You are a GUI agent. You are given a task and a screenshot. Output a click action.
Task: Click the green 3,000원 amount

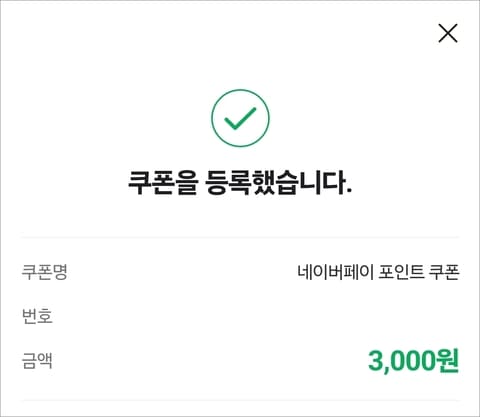pyautogui.click(x=414, y=361)
